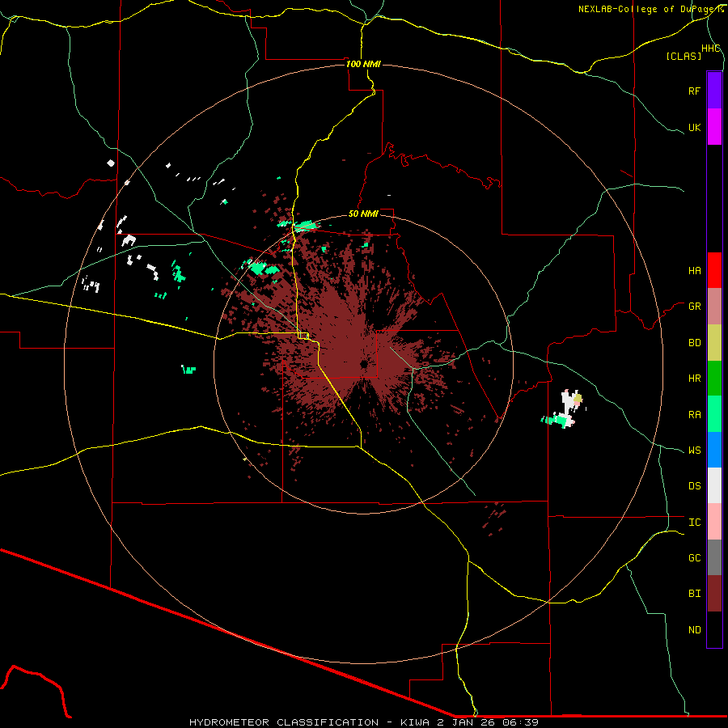Click the 50 NMI range ring label

tap(363, 214)
